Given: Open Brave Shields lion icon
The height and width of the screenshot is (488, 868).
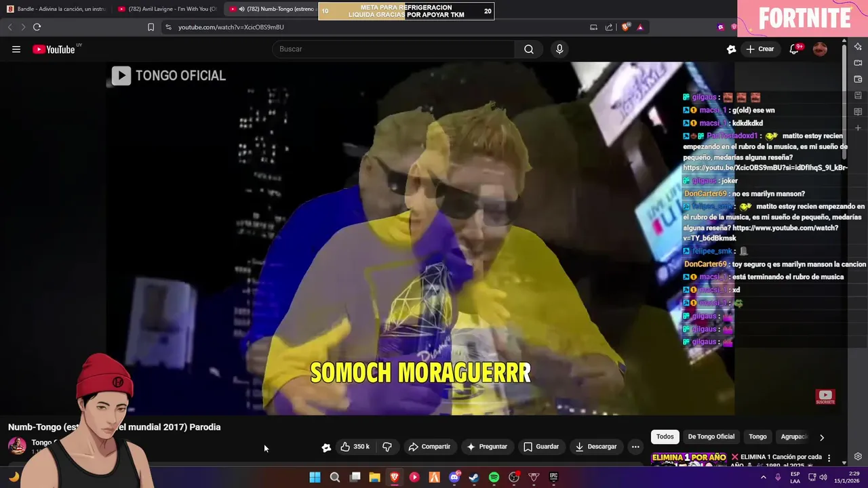Looking at the screenshot, I should [625, 27].
